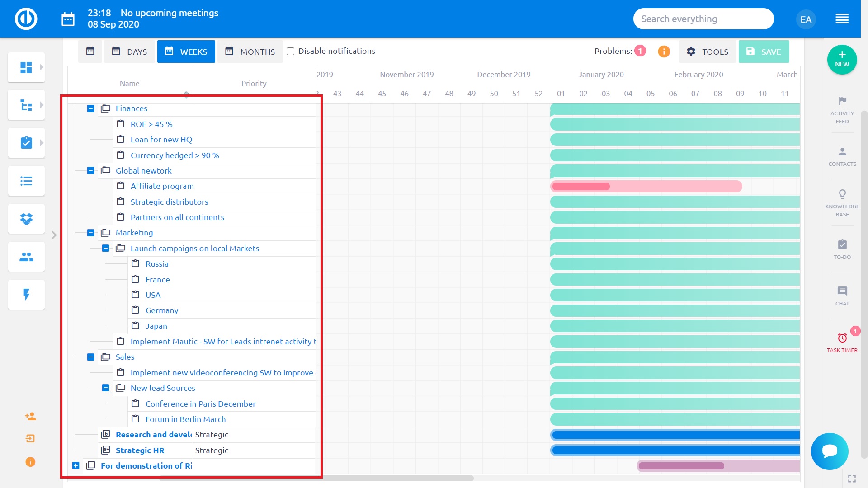Switch to WEEKS view

tap(186, 52)
